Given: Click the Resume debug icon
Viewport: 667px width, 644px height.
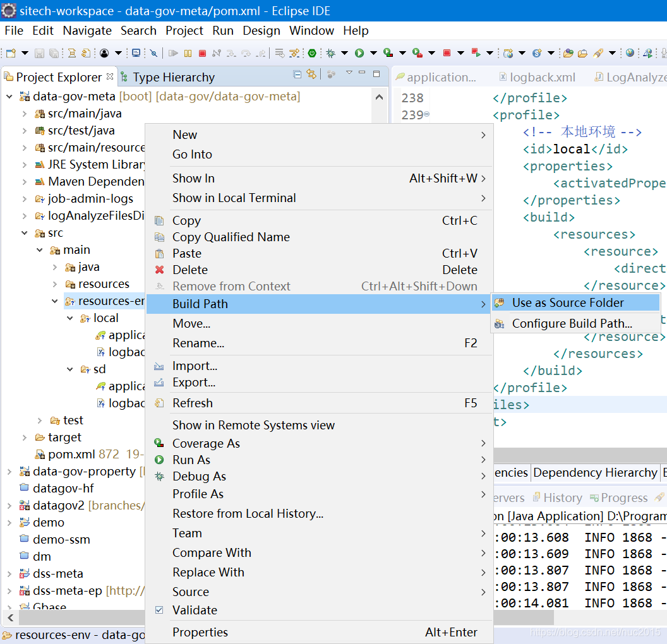Looking at the screenshot, I should (x=173, y=53).
